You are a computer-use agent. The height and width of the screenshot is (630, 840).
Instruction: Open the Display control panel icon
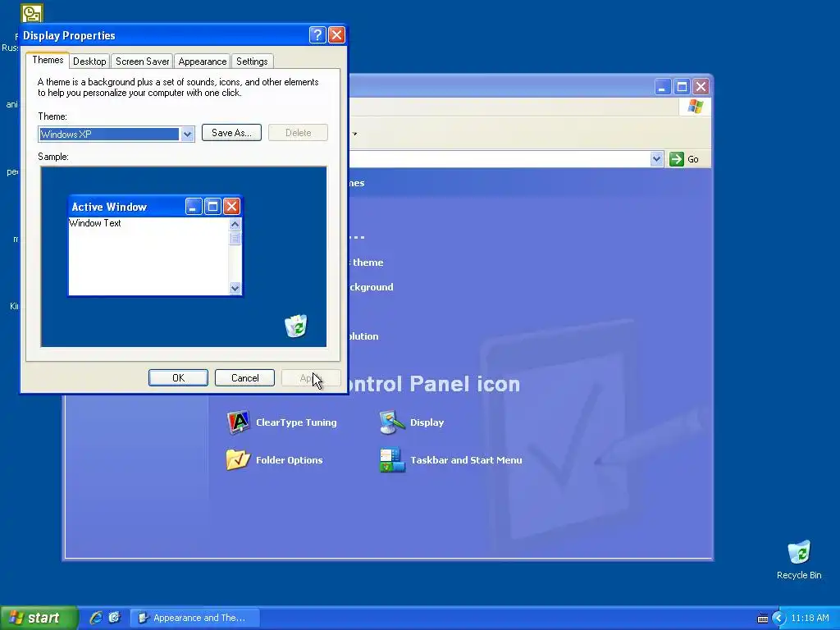(x=392, y=422)
